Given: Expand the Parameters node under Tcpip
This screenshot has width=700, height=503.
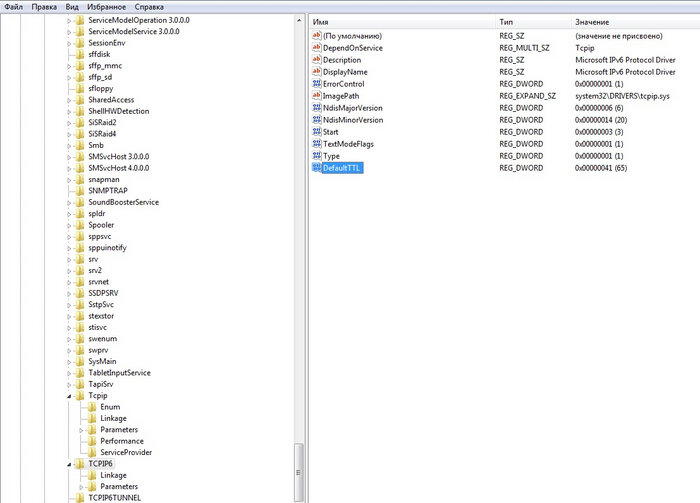Looking at the screenshot, I should pyautogui.click(x=81, y=430).
